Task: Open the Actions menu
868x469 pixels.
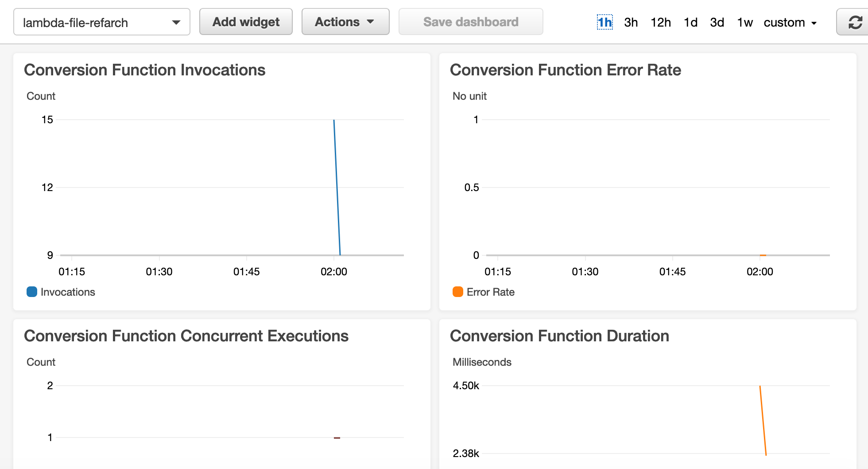Action: 345,21
